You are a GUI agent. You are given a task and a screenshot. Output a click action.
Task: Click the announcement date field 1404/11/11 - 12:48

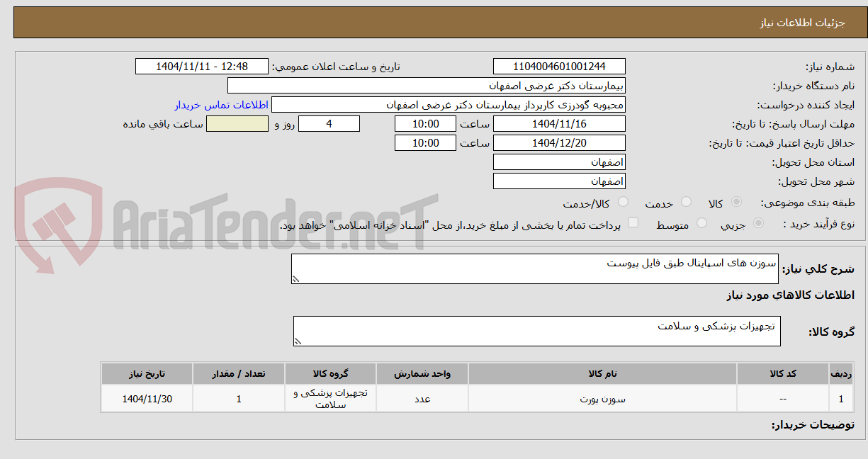[202, 67]
